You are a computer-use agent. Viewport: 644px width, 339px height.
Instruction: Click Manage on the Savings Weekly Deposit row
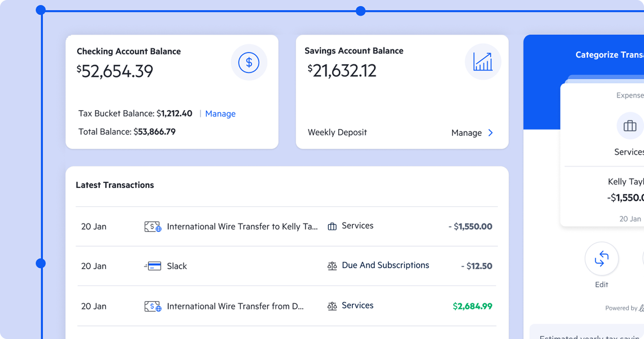466,133
